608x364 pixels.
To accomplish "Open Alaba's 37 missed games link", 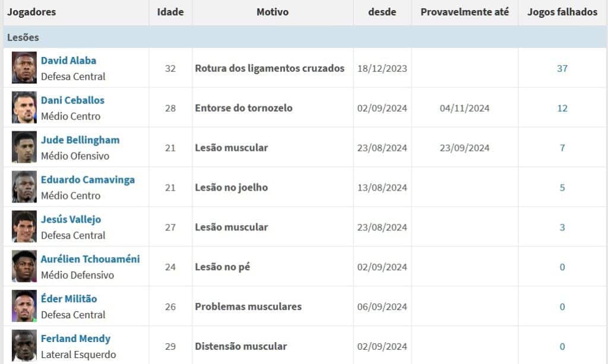I will 562,69.
